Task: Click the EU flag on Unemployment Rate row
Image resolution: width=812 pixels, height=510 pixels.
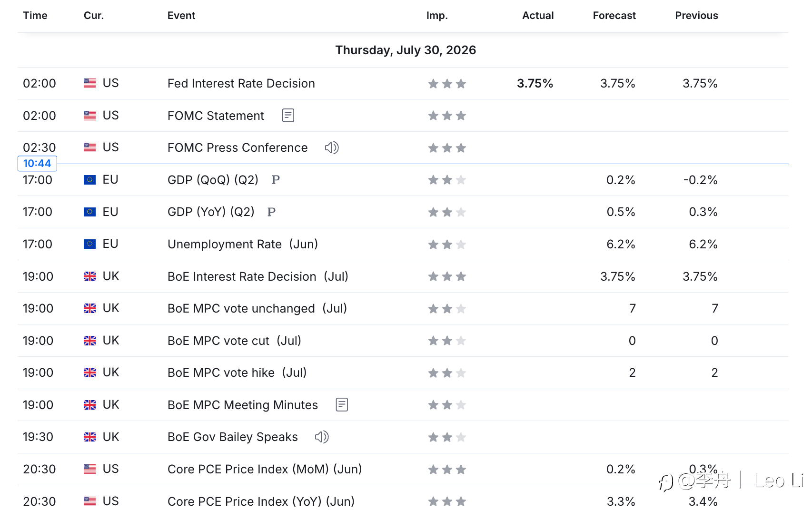Action: pos(89,244)
